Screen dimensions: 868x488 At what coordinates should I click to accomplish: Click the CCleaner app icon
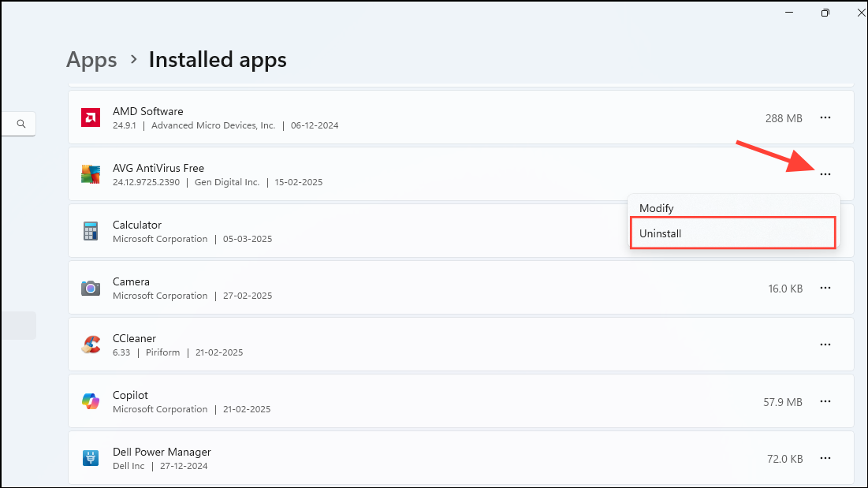coord(91,345)
